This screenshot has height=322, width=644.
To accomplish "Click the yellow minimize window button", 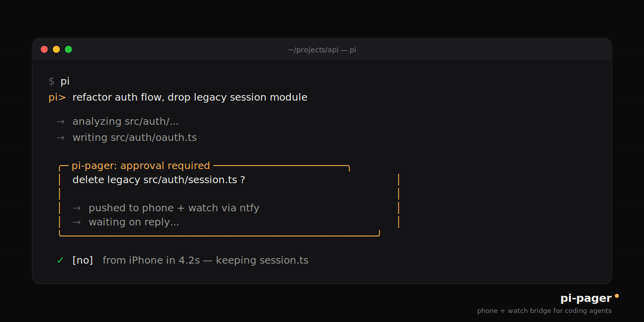I will pyautogui.click(x=56, y=49).
